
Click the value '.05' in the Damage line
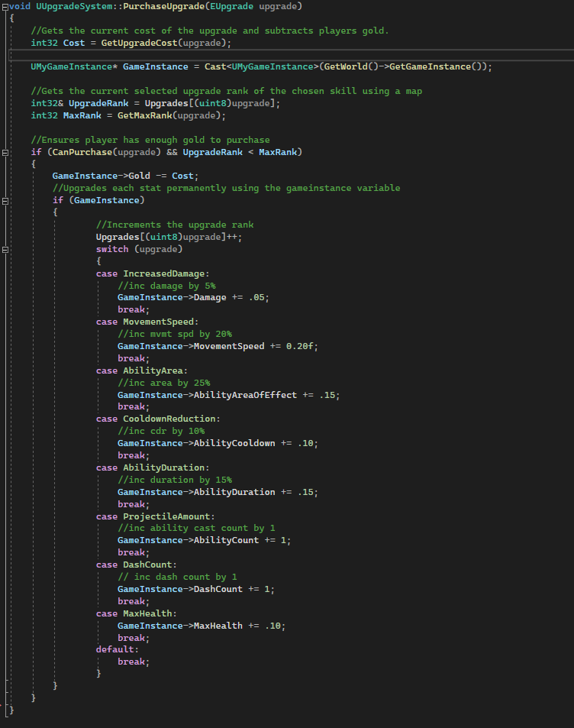[256, 298]
